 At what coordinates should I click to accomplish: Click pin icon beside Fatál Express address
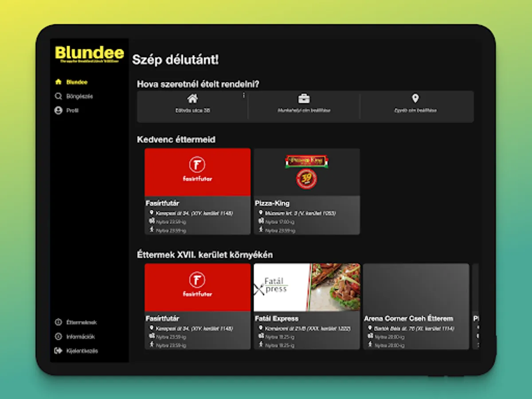[x=261, y=329]
